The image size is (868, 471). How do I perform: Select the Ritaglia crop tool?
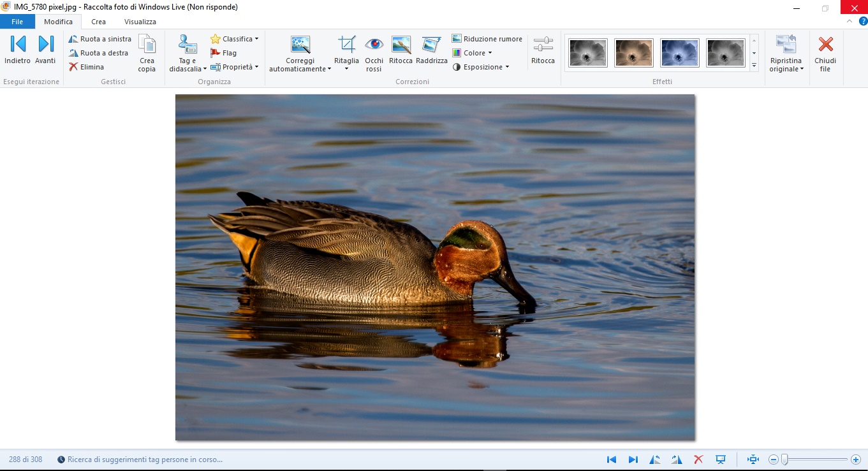[x=346, y=48]
